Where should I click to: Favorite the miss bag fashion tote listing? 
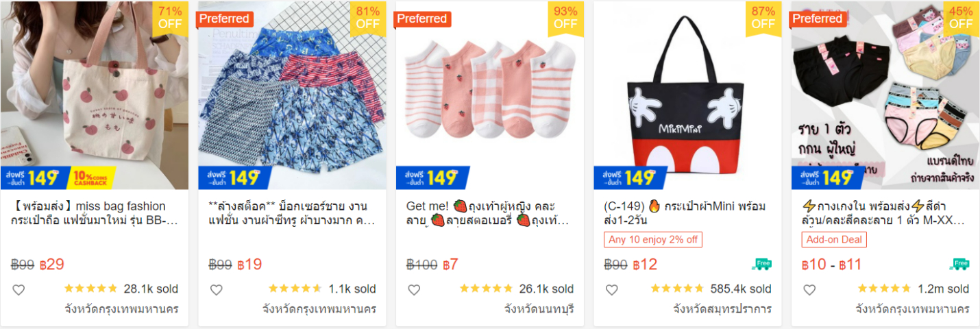pos(19,290)
